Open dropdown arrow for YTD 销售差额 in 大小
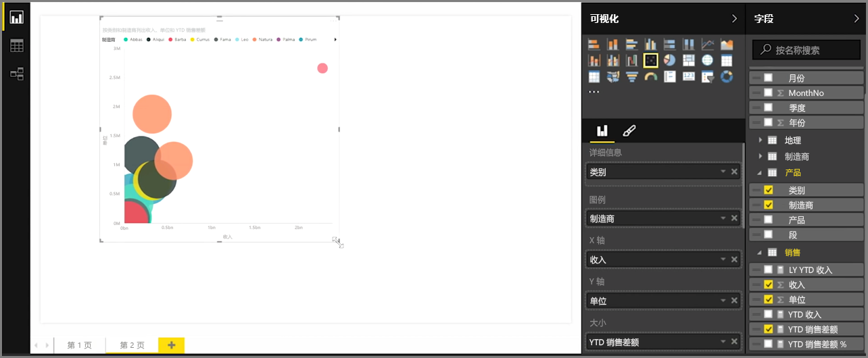868x358 pixels. coord(723,342)
